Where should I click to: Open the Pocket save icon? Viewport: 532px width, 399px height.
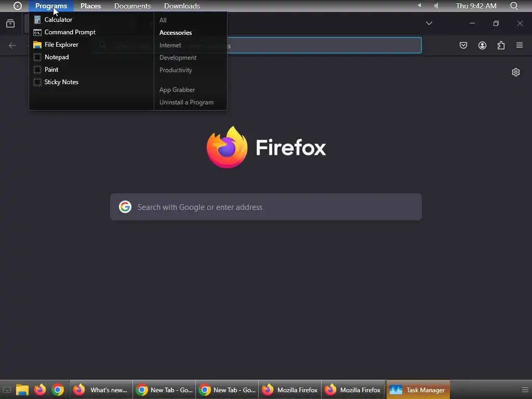pos(463,46)
